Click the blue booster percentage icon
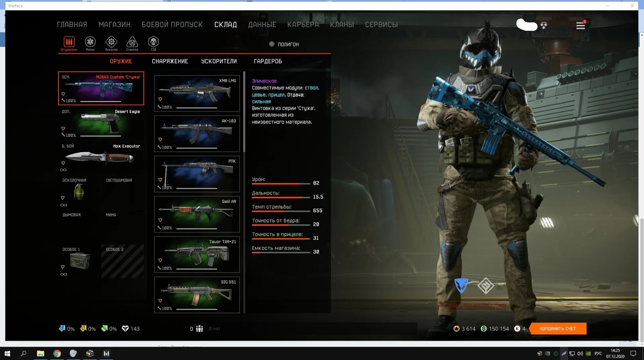 (62, 328)
